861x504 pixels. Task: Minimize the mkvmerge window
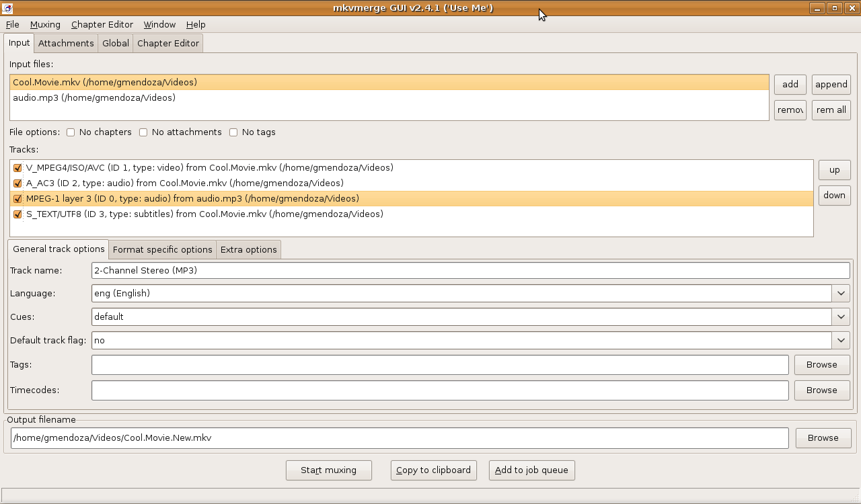(x=817, y=8)
